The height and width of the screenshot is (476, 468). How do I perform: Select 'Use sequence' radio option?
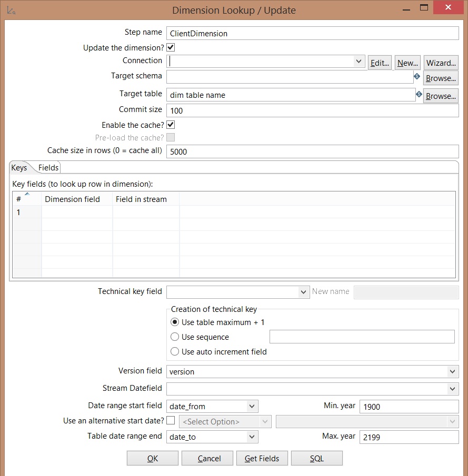(175, 337)
